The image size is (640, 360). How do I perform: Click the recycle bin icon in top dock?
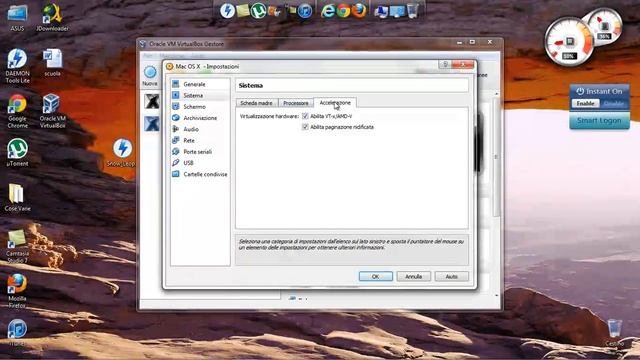click(x=413, y=11)
